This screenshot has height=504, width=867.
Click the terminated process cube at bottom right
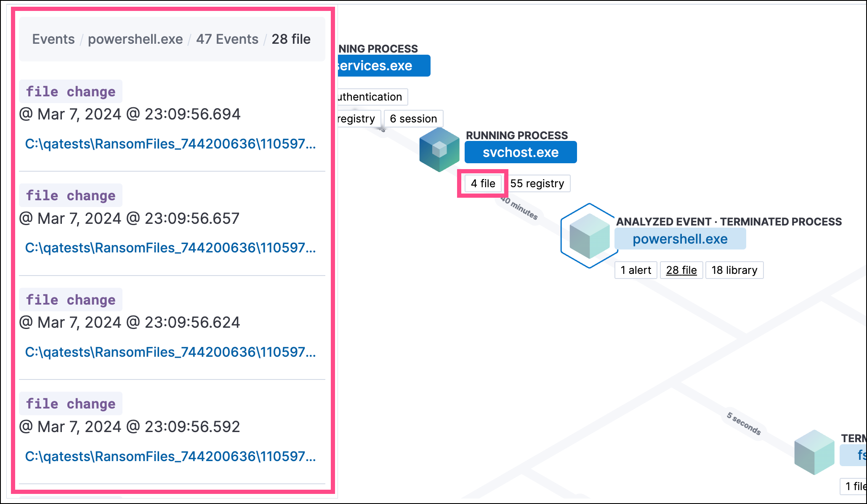click(814, 452)
